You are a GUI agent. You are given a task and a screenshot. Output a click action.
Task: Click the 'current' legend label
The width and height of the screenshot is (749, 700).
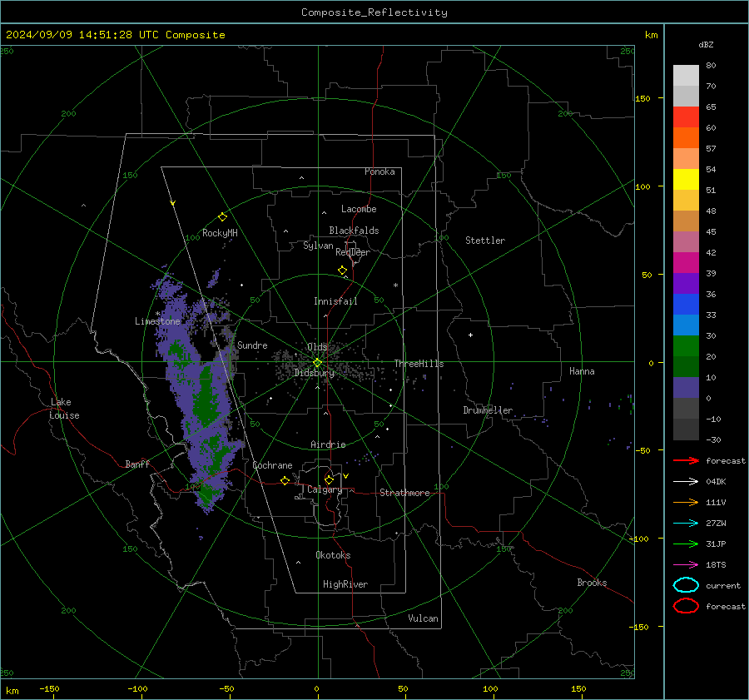tap(723, 585)
